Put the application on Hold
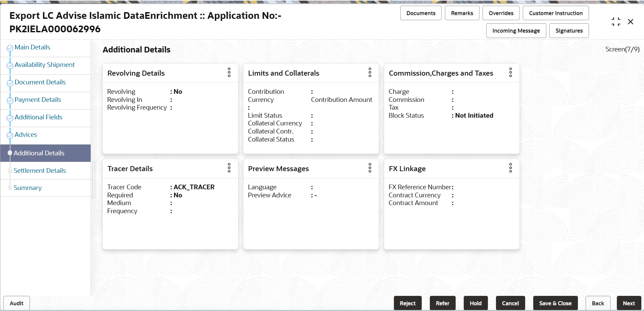 pos(475,303)
